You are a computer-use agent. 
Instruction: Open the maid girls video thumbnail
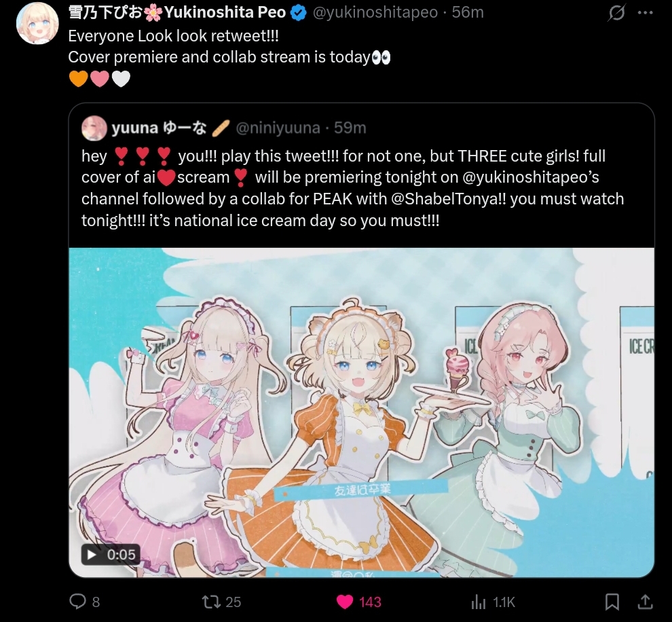coord(361,412)
